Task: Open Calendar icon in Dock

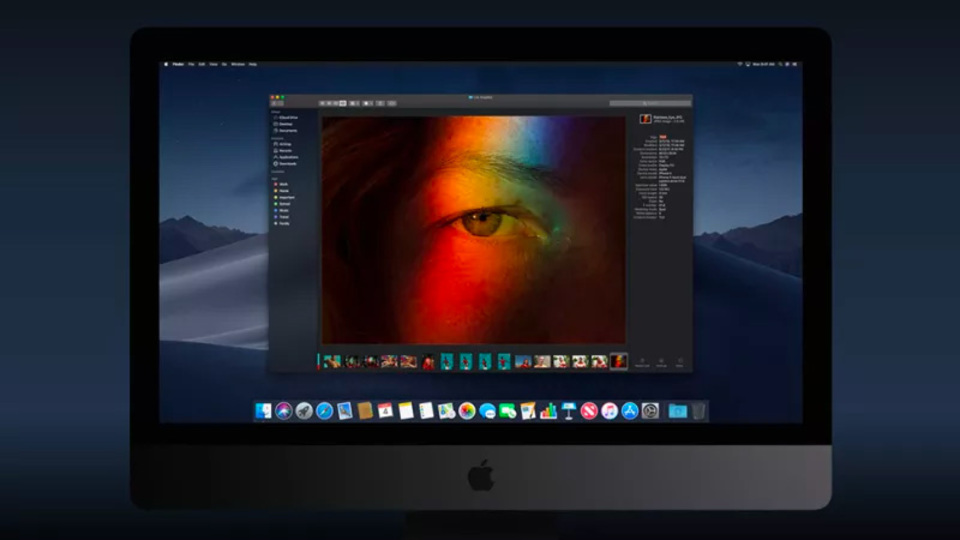Action: coord(385,411)
